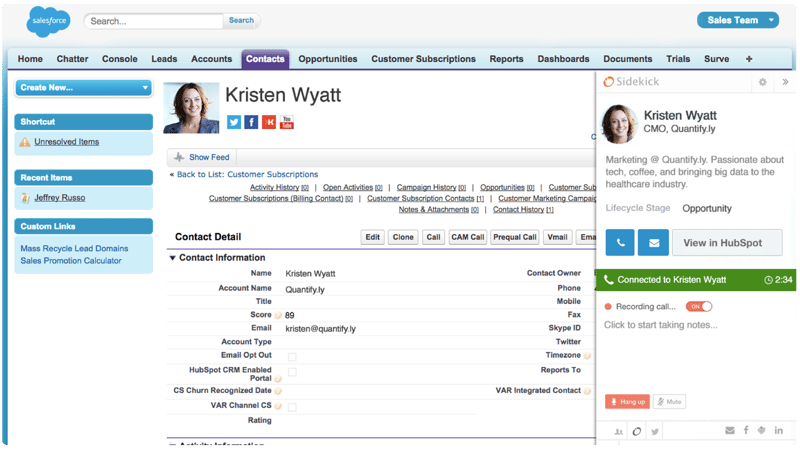Open Kristen Wyatt's Twitter profile icon
800x451 pixels.
(x=234, y=122)
